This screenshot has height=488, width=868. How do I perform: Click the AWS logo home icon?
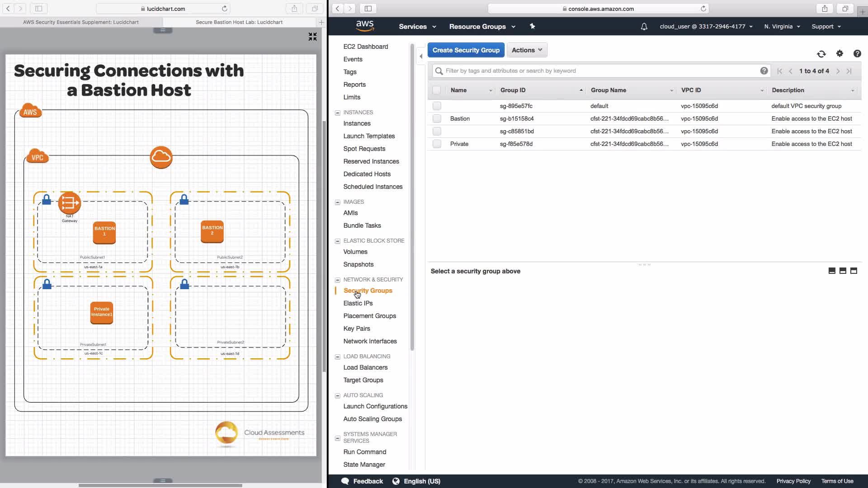point(364,26)
